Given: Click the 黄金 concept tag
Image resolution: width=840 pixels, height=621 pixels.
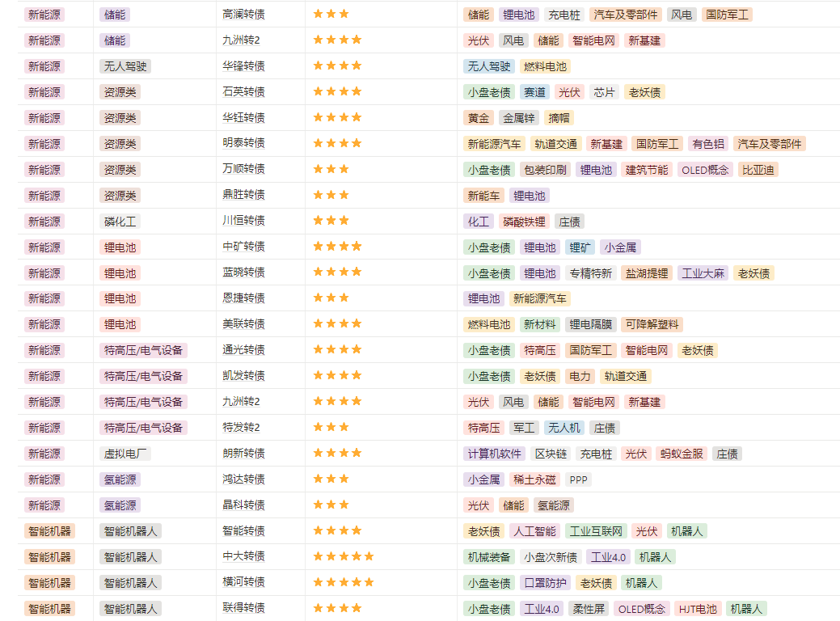Looking at the screenshot, I should pyautogui.click(x=479, y=118).
